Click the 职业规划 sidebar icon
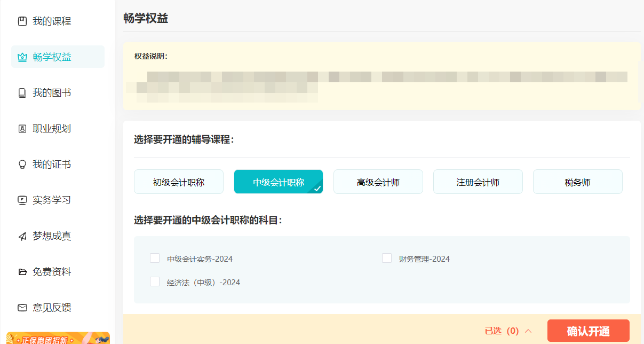 click(x=21, y=128)
